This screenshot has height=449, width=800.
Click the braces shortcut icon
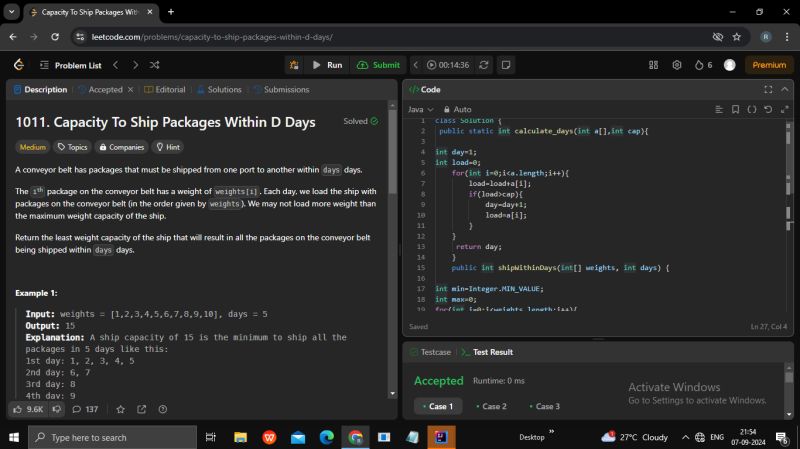tap(752, 109)
